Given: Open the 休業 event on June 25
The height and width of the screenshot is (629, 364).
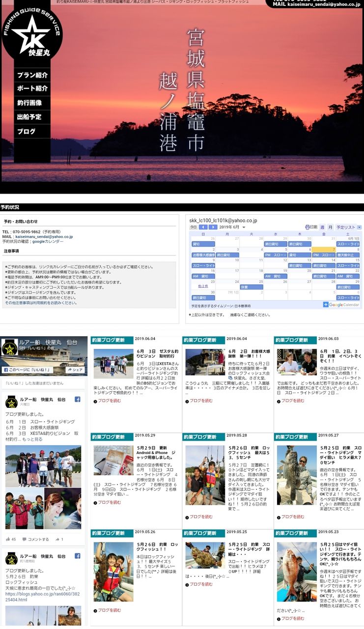Looking at the screenshot, I should (252, 287).
